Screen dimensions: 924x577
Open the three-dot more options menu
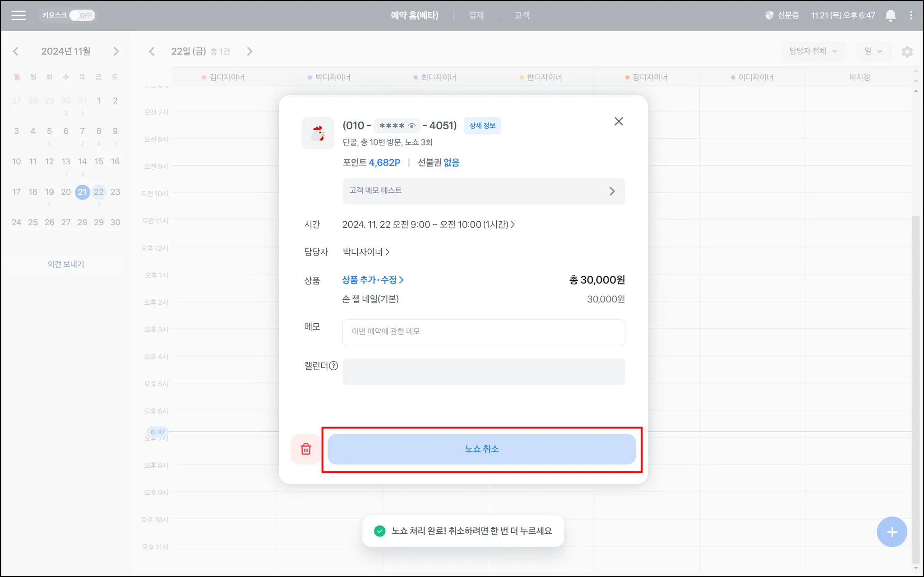pos(911,15)
